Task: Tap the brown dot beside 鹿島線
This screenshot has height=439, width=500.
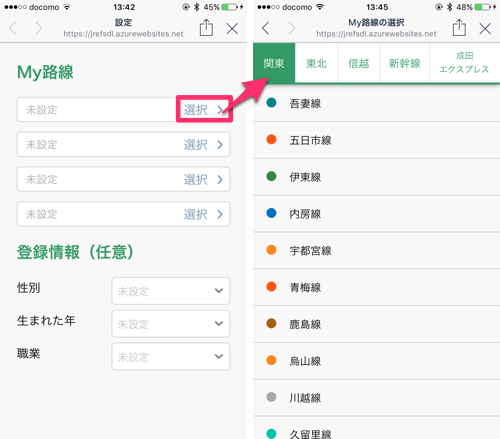Action: tap(271, 323)
